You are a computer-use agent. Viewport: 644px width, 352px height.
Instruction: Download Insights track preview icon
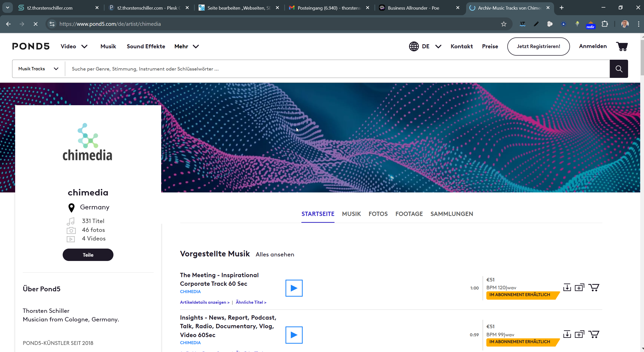pos(567,334)
